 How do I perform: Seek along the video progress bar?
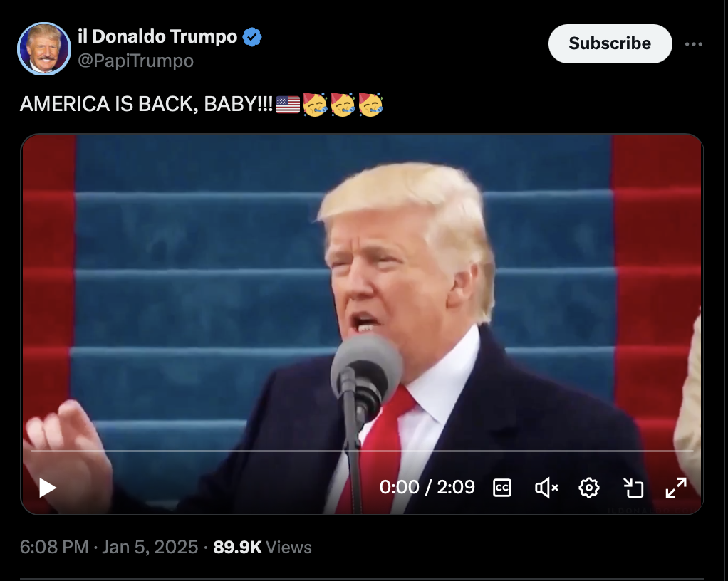coord(362,451)
